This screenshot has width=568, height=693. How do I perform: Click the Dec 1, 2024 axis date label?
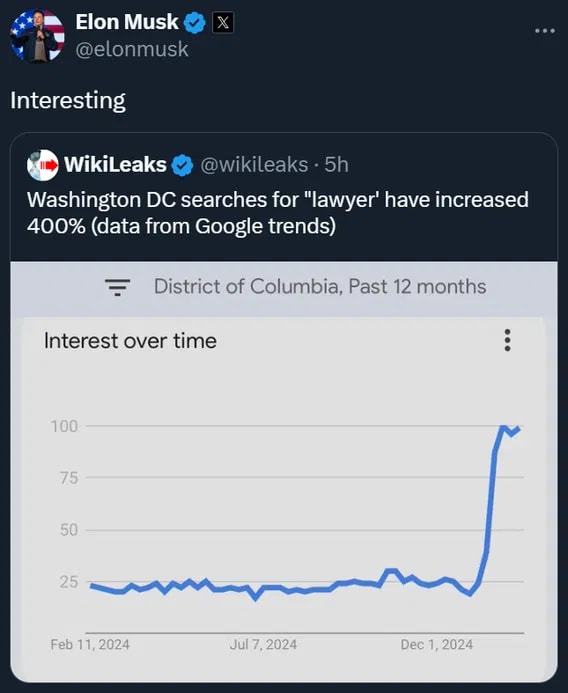click(x=437, y=645)
